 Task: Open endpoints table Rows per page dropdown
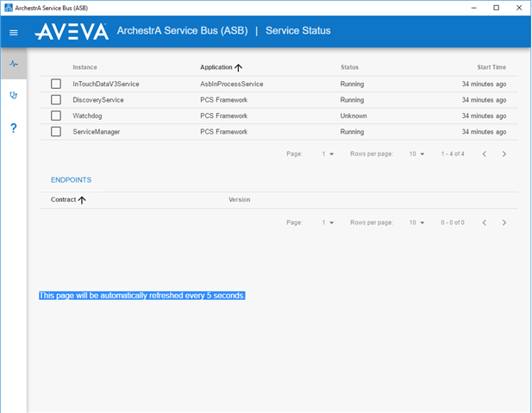coord(416,222)
